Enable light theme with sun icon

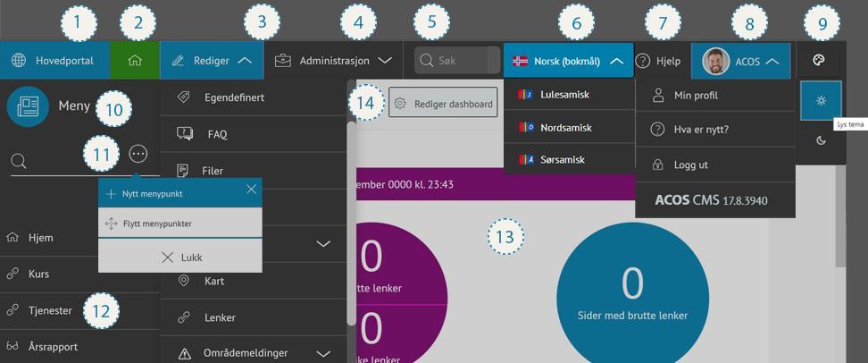821,100
